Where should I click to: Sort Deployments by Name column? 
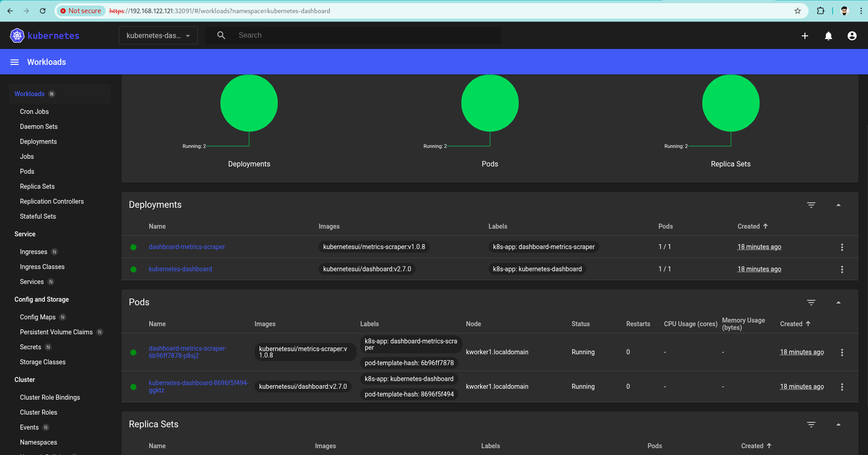[x=157, y=226]
